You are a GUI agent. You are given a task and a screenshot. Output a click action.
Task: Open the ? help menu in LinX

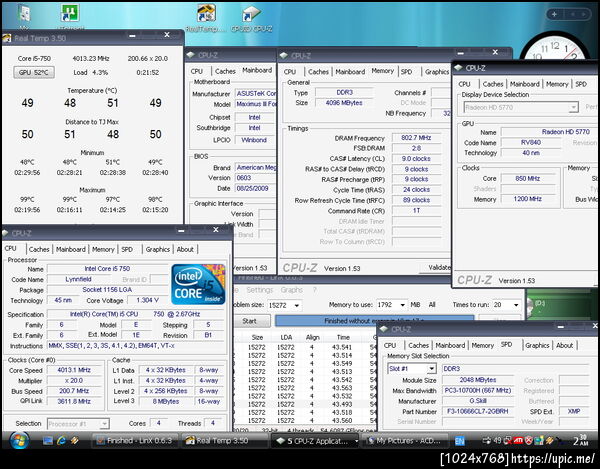coord(315,290)
